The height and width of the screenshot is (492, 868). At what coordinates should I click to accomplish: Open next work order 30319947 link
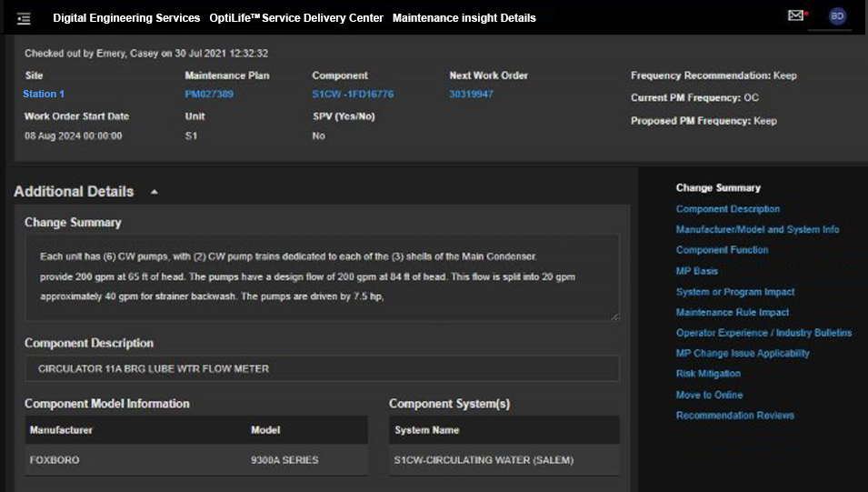471,95
